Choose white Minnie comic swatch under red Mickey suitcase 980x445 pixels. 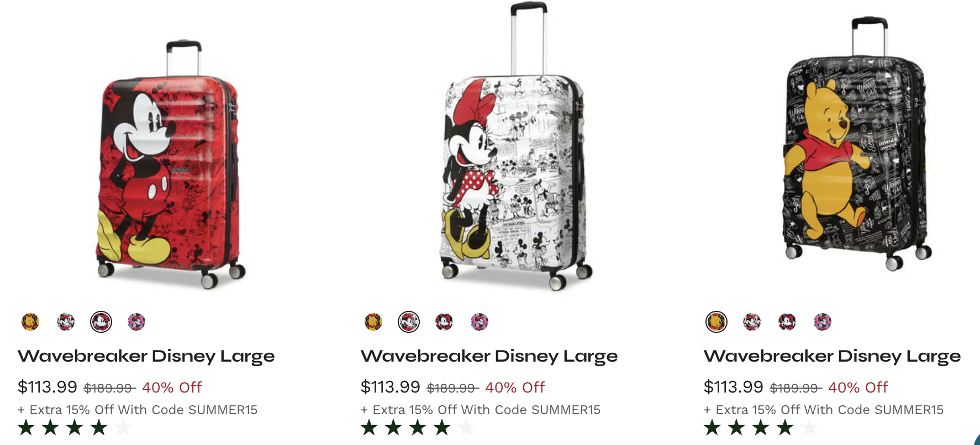pyautogui.click(x=66, y=321)
